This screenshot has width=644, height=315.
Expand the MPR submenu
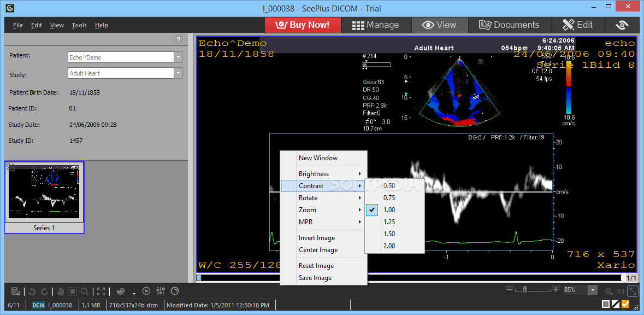(323, 221)
